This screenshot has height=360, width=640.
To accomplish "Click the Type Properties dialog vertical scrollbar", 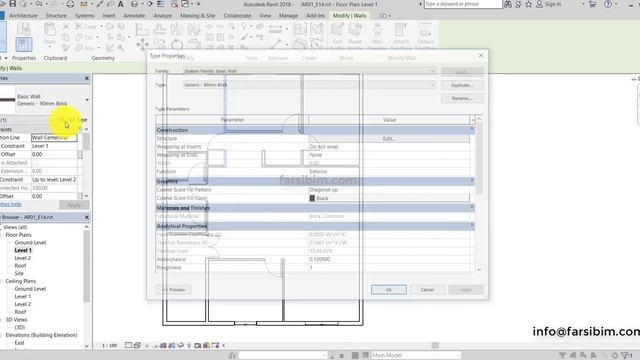I will click(x=479, y=194).
